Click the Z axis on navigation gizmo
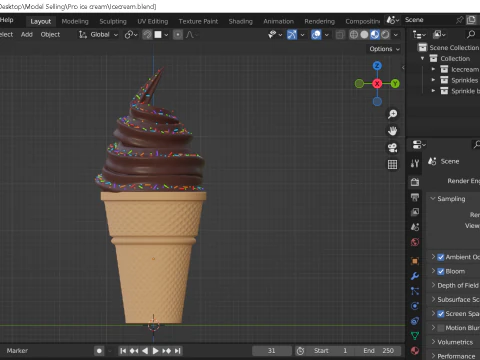The image size is (480, 360). [377, 66]
